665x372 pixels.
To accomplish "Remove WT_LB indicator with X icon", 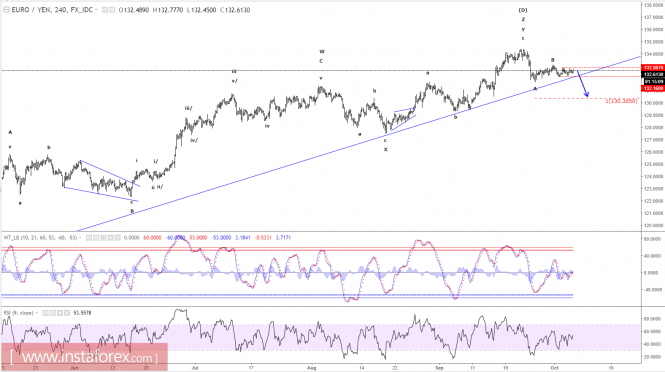I will tap(117, 238).
